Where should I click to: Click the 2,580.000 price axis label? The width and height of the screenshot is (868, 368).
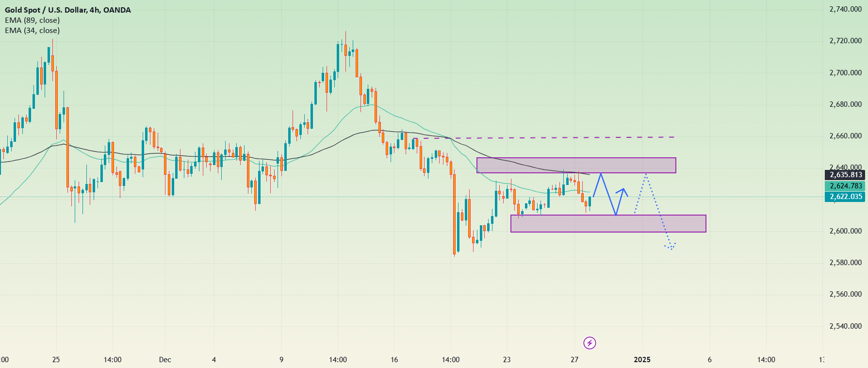[x=846, y=263]
